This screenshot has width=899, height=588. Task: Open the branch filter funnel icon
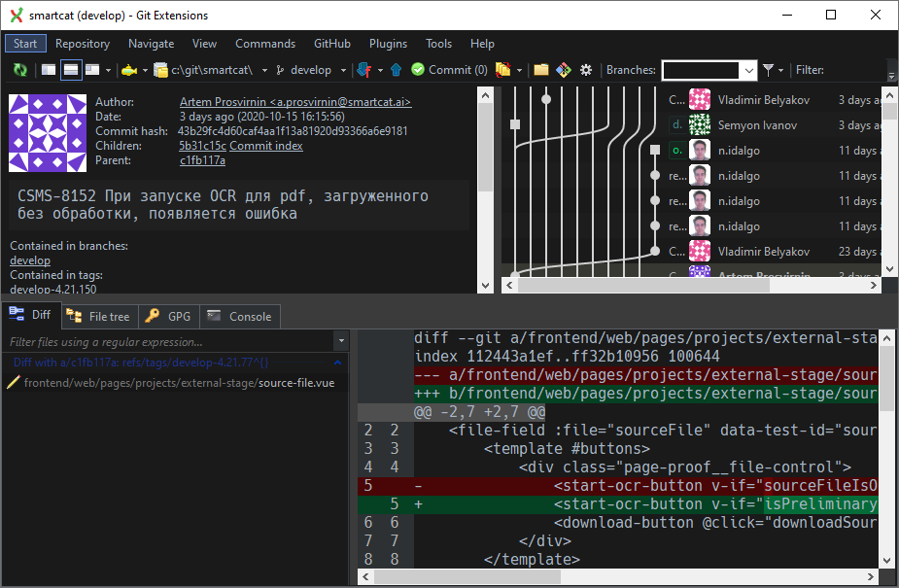(769, 70)
